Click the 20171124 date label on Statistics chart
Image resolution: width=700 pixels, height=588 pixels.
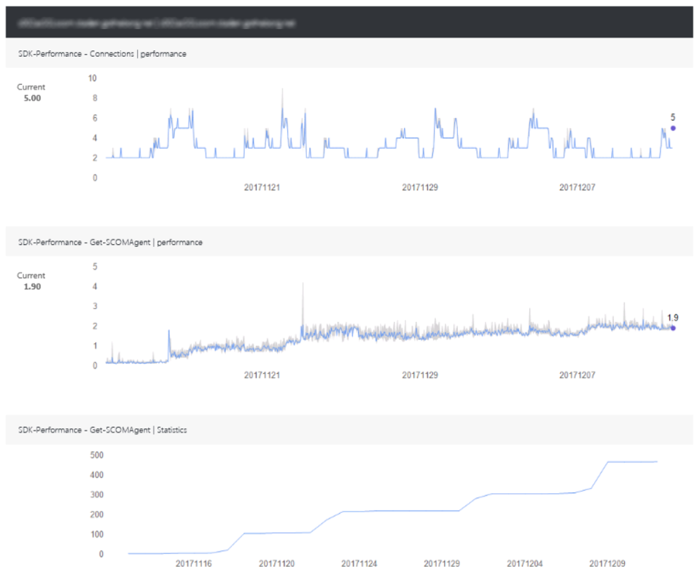point(359,564)
